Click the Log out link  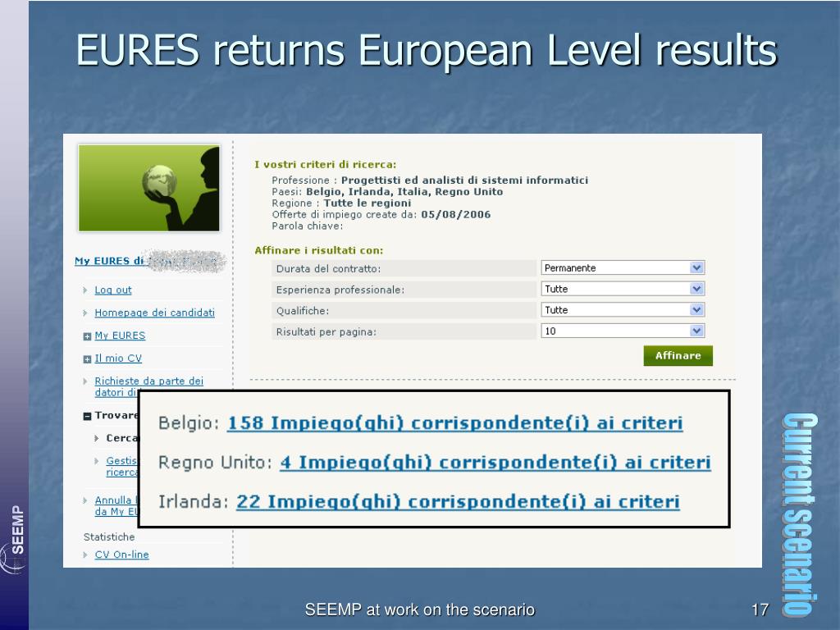coord(113,290)
